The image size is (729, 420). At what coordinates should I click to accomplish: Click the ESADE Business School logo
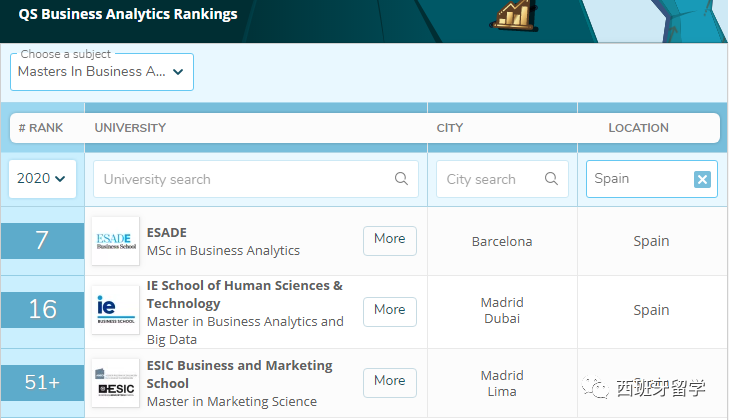click(115, 241)
